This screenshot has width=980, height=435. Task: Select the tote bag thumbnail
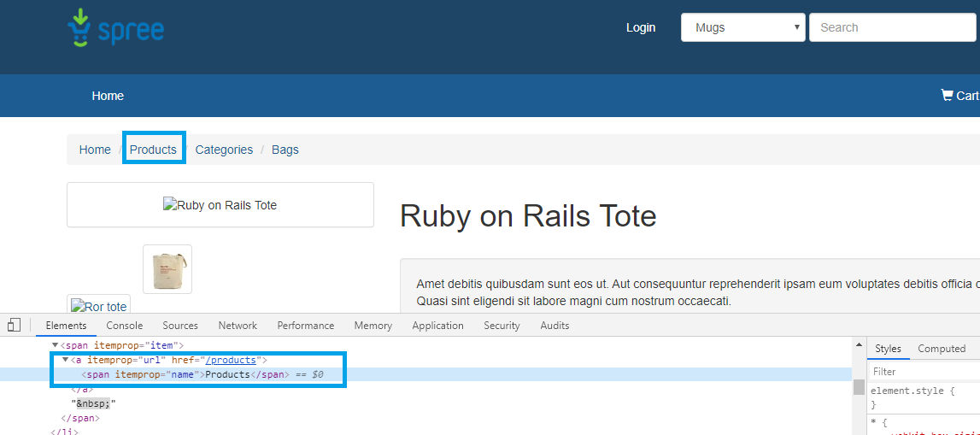167,269
